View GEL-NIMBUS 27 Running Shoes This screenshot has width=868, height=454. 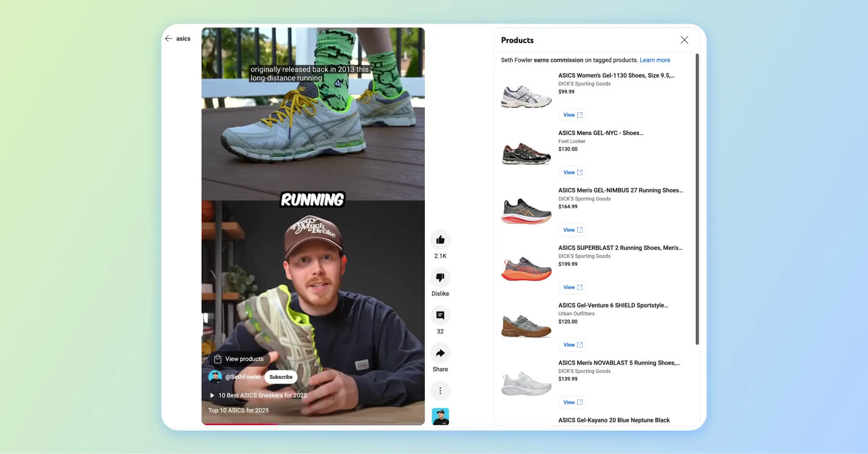pos(573,230)
